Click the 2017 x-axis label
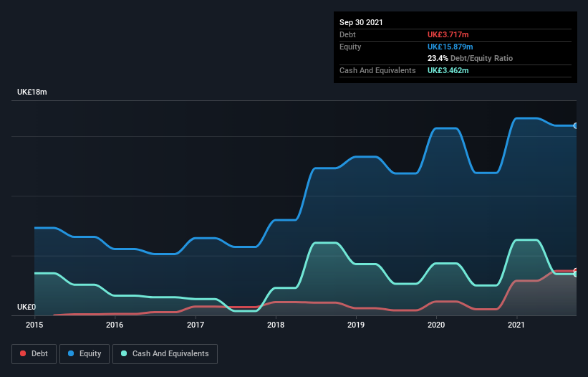588x377 pixels. 196,325
